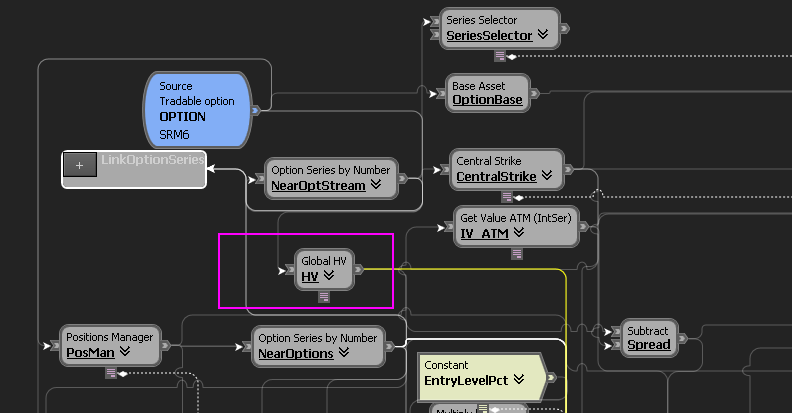
Task: Click the white diamond connector beside PosMan notes
Action: point(123,374)
